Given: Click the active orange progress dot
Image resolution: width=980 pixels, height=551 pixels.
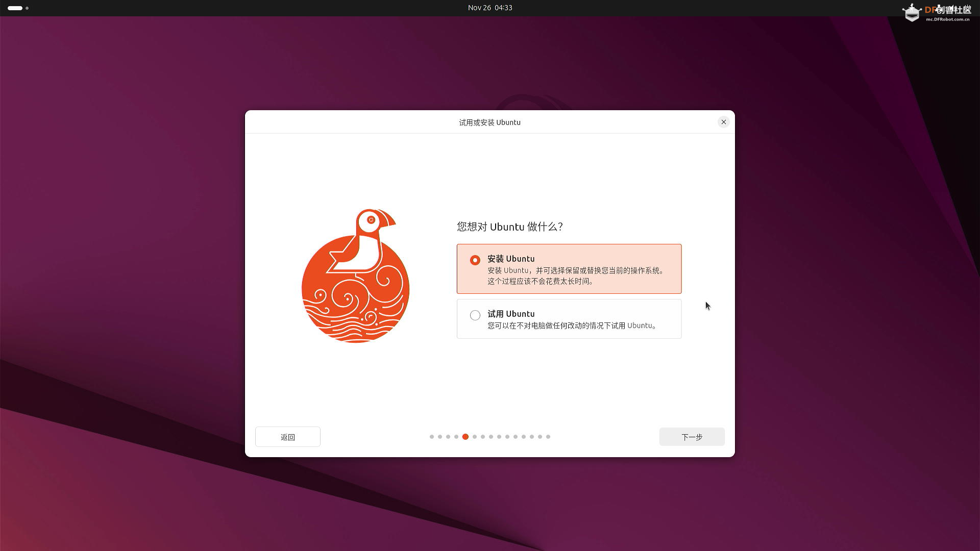Looking at the screenshot, I should pos(465,437).
